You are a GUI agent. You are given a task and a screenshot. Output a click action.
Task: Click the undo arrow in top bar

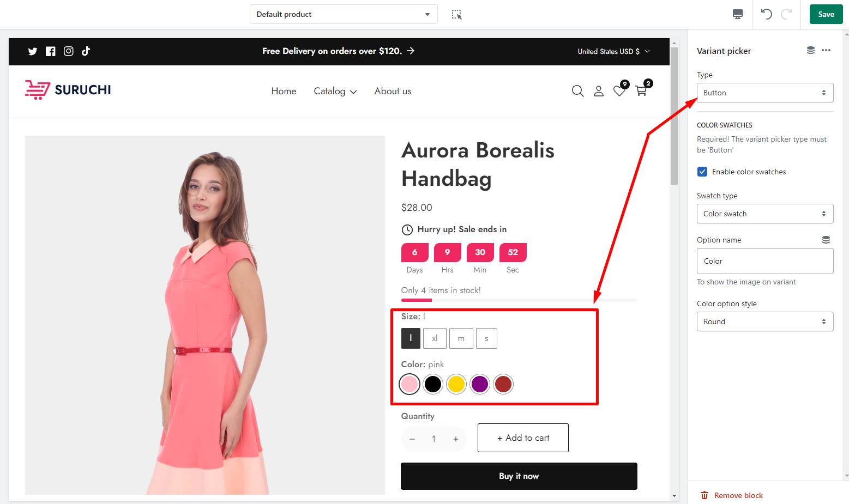(766, 14)
